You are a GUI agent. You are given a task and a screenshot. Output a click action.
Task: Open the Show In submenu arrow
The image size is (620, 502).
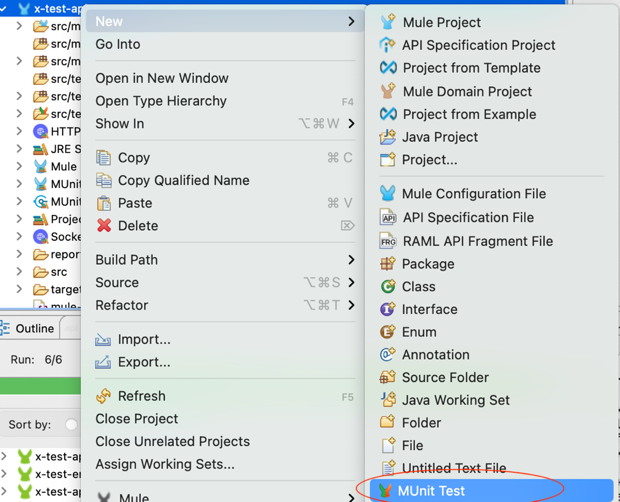click(351, 124)
